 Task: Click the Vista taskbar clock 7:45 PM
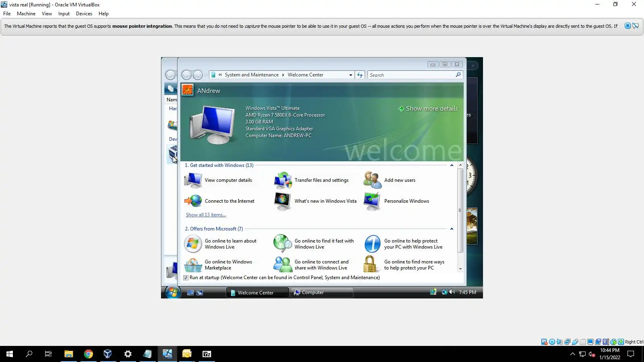[467, 292]
